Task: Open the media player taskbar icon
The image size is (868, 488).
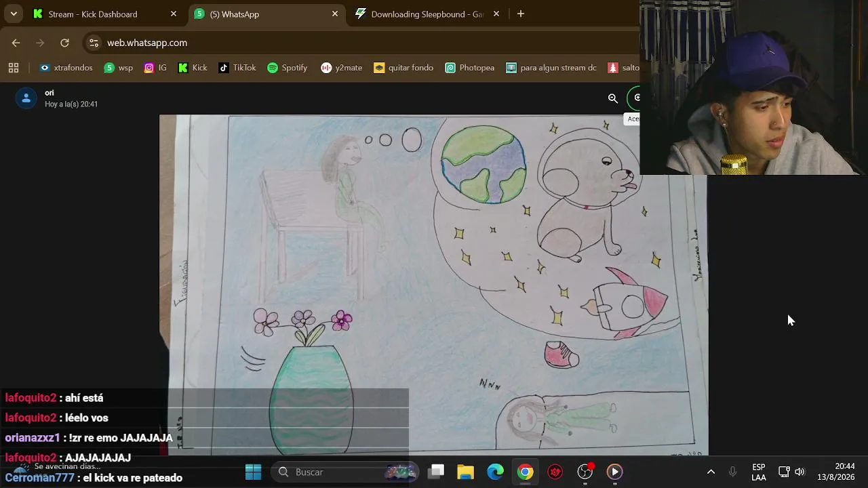Action: [x=614, y=472]
